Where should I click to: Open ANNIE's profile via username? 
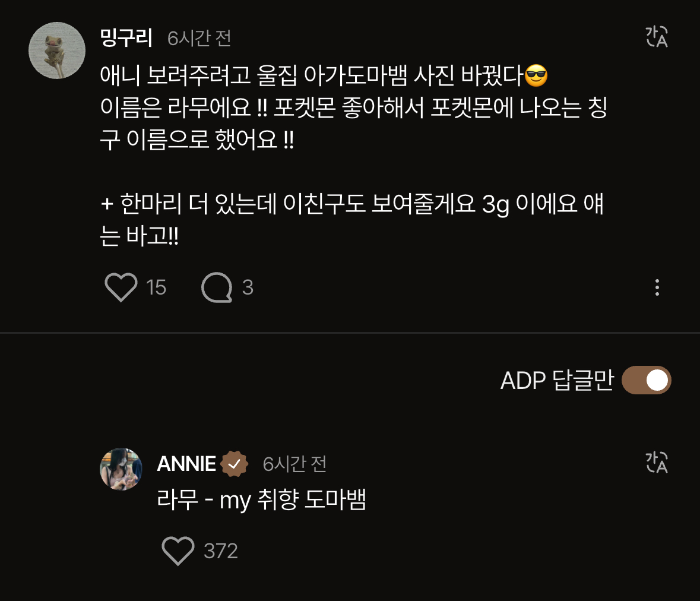pos(186,464)
